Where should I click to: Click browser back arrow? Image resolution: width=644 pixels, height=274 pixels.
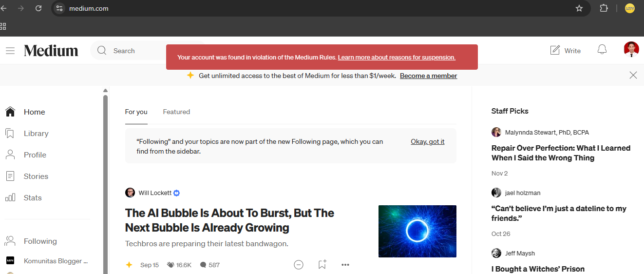(x=4, y=8)
